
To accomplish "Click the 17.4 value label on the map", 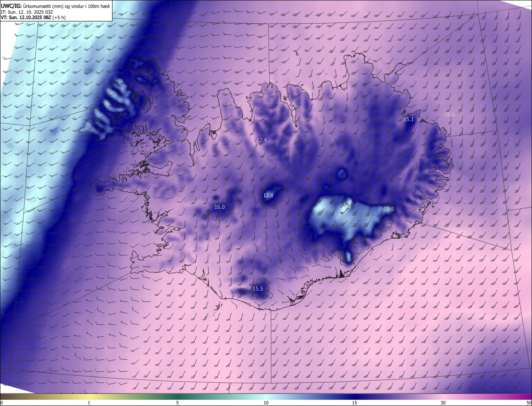I will 261,140.
